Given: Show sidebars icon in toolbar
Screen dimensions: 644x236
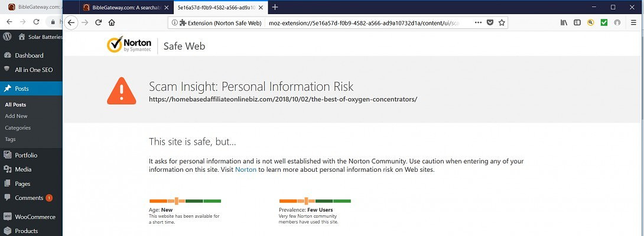Looking at the screenshot, I should tap(577, 22).
